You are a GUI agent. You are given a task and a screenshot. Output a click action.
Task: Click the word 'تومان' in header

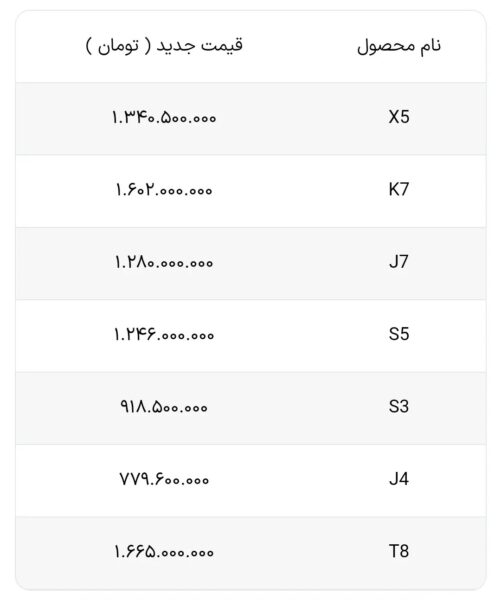point(118,47)
